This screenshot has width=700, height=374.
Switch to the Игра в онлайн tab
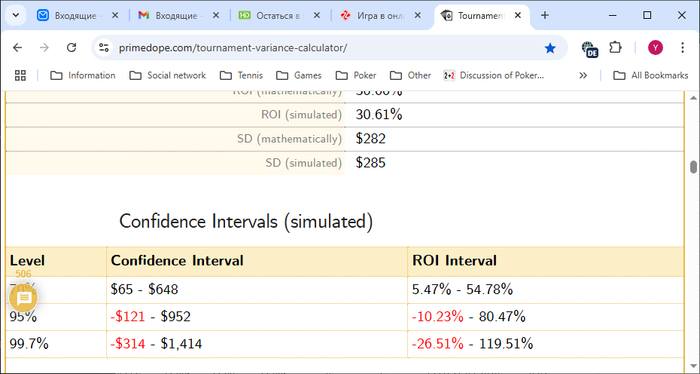point(380,16)
